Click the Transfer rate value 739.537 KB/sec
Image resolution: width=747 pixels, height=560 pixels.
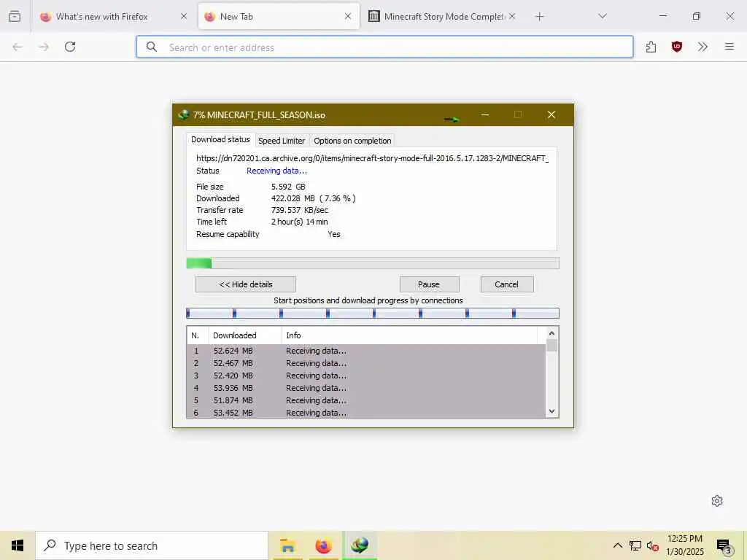click(x=300, y=210)
